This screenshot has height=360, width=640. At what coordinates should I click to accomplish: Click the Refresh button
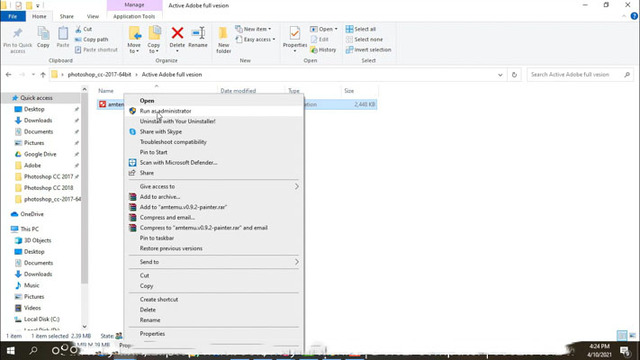click(514, 75)
